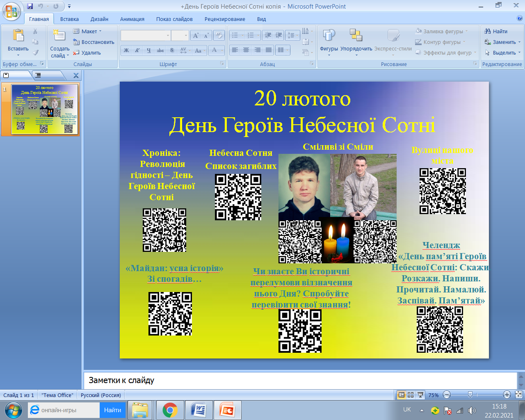The image size is (525, 420).
Task: Adjust the zoom slider handle
Action: tap(470, 395)
